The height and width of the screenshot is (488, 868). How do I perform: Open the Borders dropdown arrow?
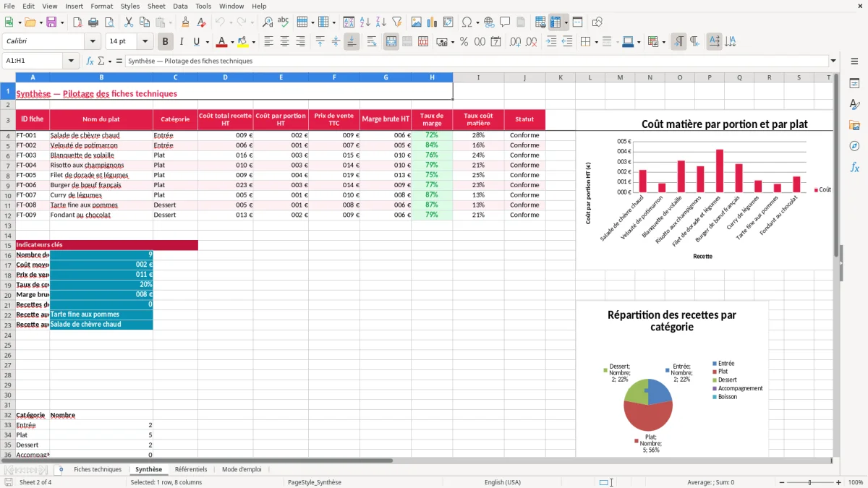[x=596, y=42]
